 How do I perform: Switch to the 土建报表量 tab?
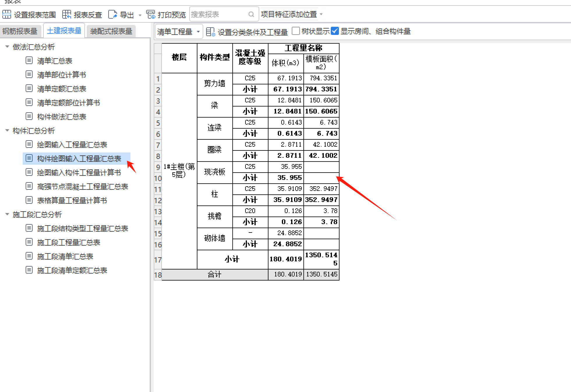(64, 31)
